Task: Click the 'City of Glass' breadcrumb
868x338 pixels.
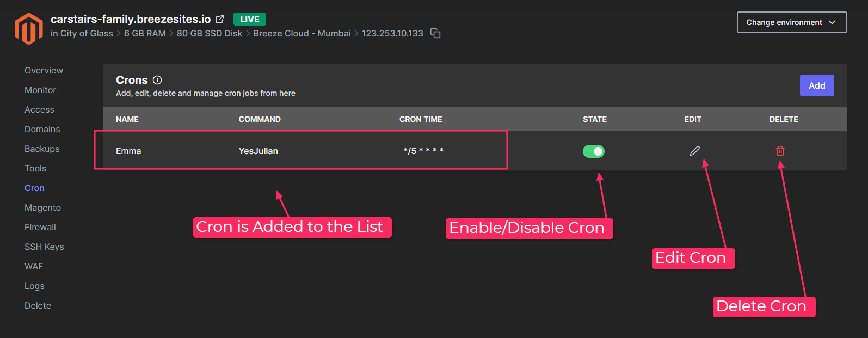Action: 87,33
